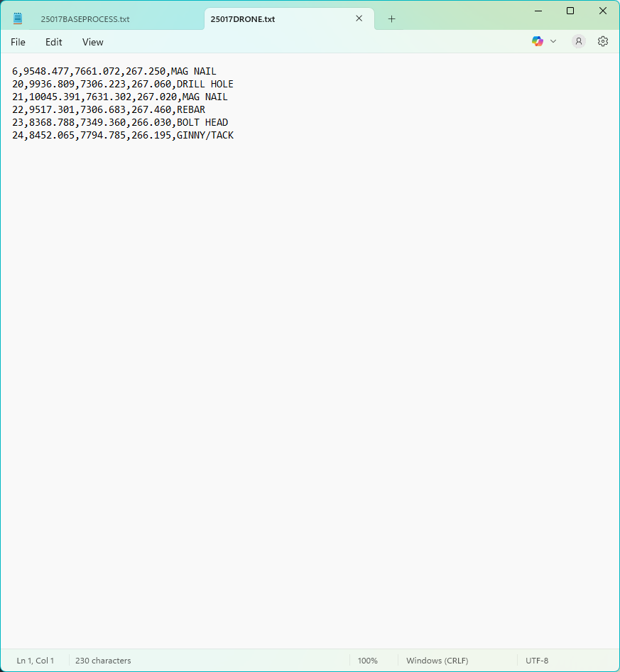This screenshot has width=620, height=672.
Task: Close the Notepad window
Action: pos(602,11)
